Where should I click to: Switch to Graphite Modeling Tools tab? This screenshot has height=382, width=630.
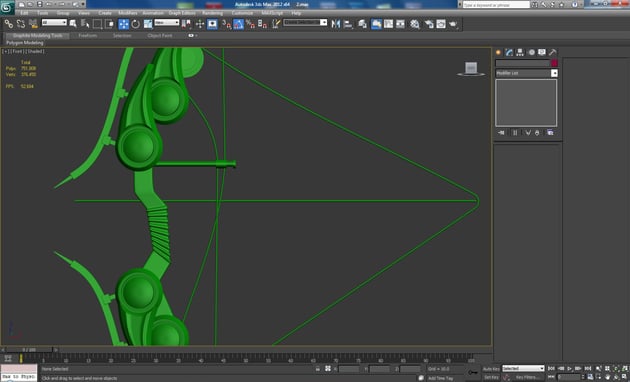37,35
